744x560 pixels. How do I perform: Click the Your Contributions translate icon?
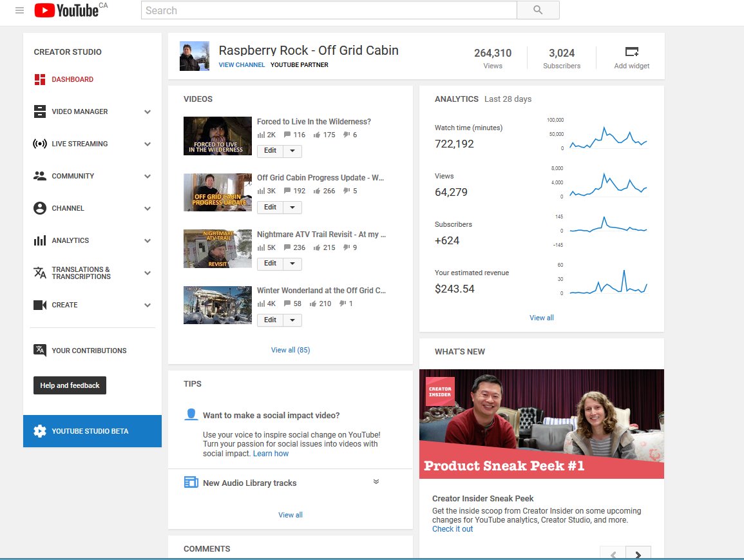40,350
